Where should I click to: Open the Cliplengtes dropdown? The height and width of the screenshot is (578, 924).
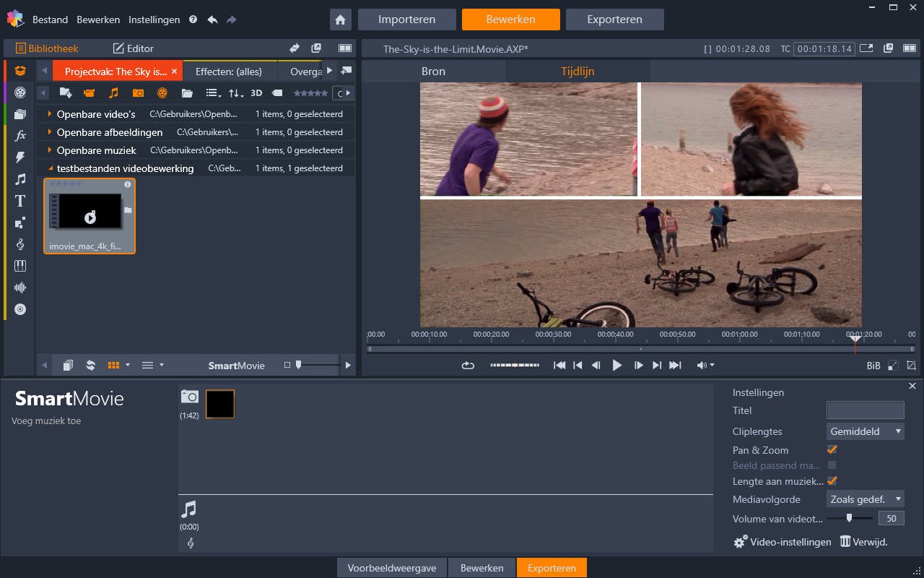[x=865, y=431]
